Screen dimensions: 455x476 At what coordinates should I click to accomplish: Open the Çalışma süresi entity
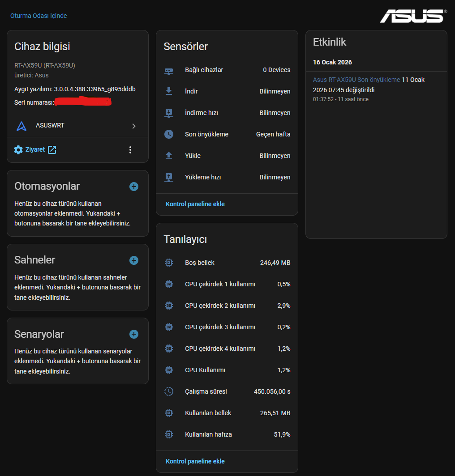[227, 391]
